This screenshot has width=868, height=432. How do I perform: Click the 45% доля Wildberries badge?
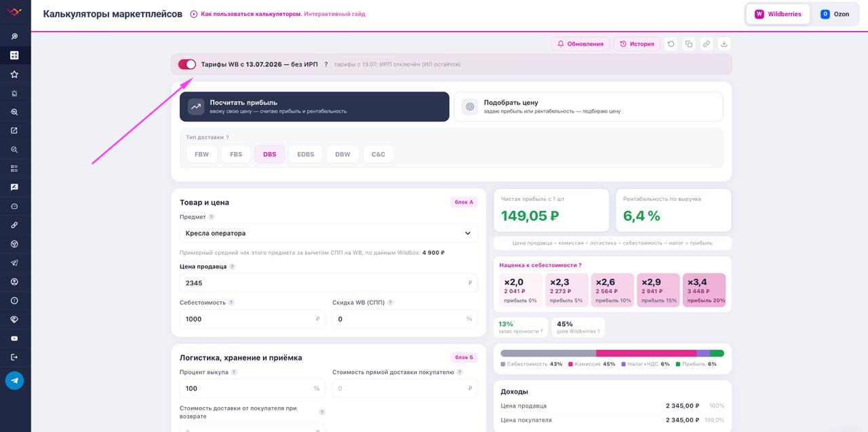pyautogui.click(x=578, y=328)
